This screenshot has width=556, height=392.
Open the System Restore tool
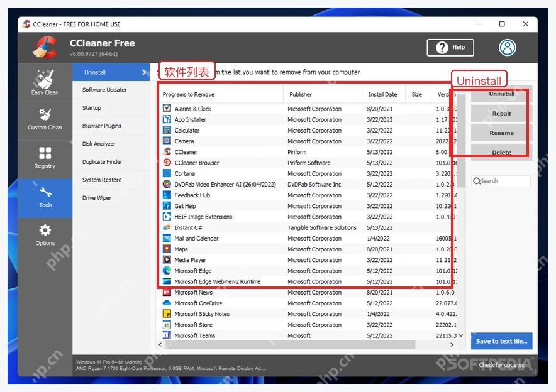pos(111,180)
